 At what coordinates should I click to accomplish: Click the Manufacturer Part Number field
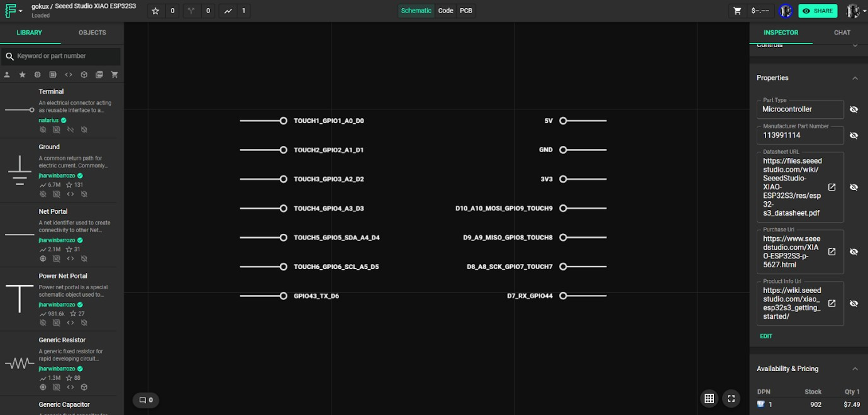800,135
